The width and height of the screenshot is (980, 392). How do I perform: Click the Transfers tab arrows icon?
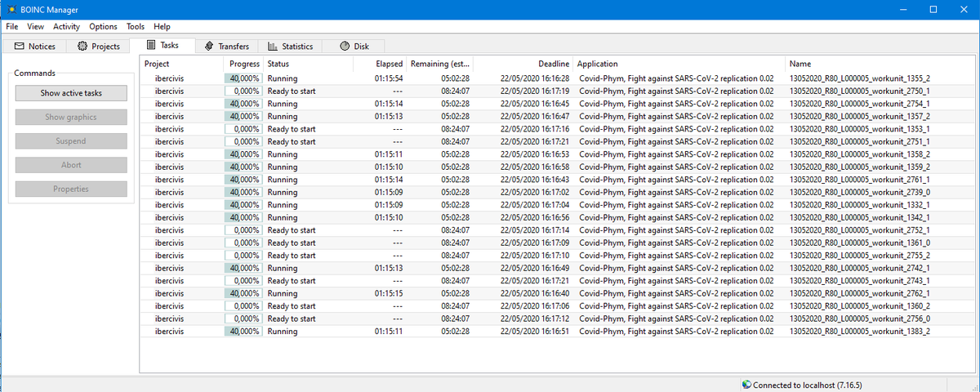click(x=210, y=47)
